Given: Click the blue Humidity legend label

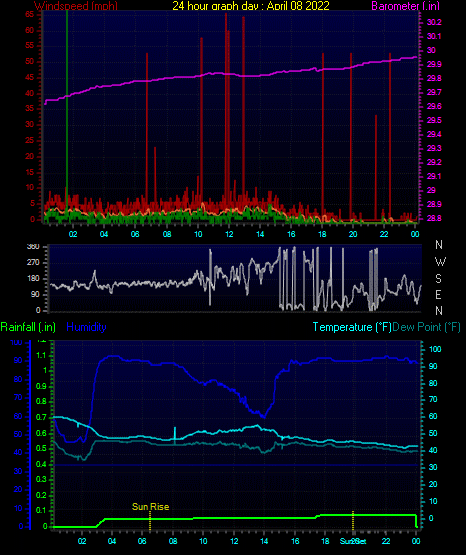Looking at the screenshot, I should pyautogui.click(x=86, y=327).
